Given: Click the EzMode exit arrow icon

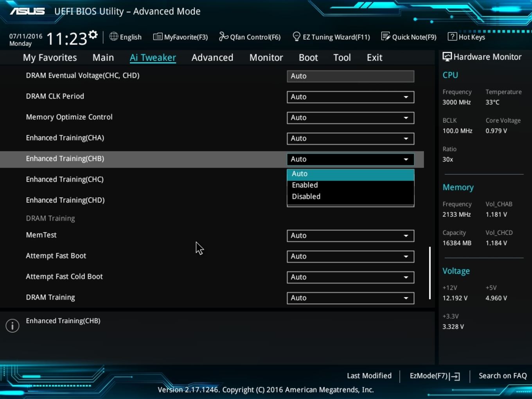Looking at the screenshot, I should [x=455, y=376].
